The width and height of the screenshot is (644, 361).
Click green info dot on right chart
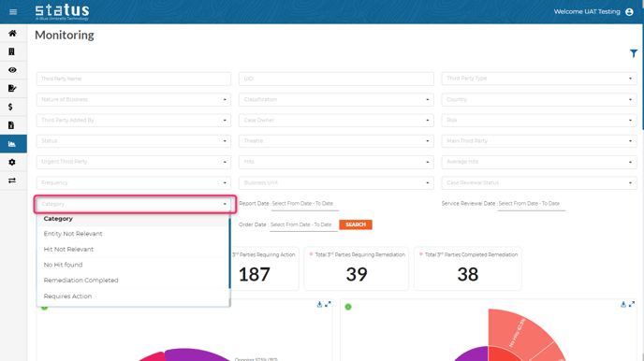tap(348, 307)
